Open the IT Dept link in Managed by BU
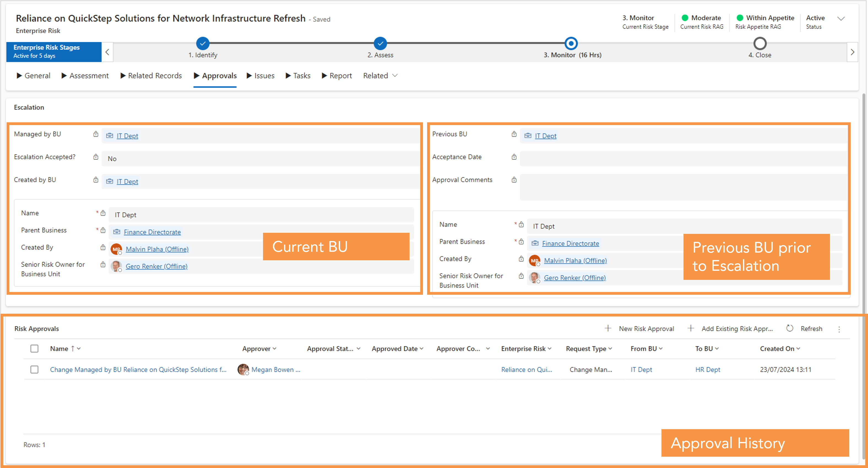 click(128, 136)
